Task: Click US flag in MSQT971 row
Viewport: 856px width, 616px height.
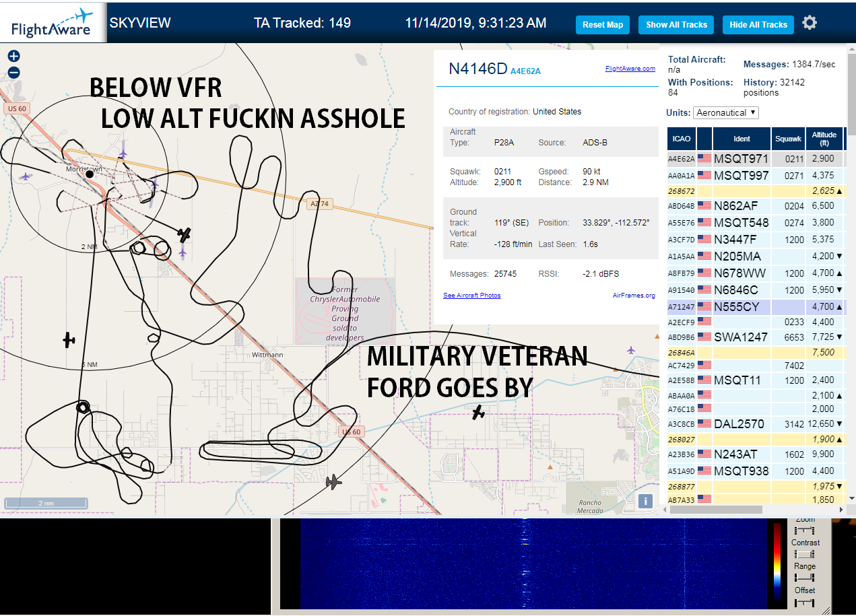Action: [704, 159]
